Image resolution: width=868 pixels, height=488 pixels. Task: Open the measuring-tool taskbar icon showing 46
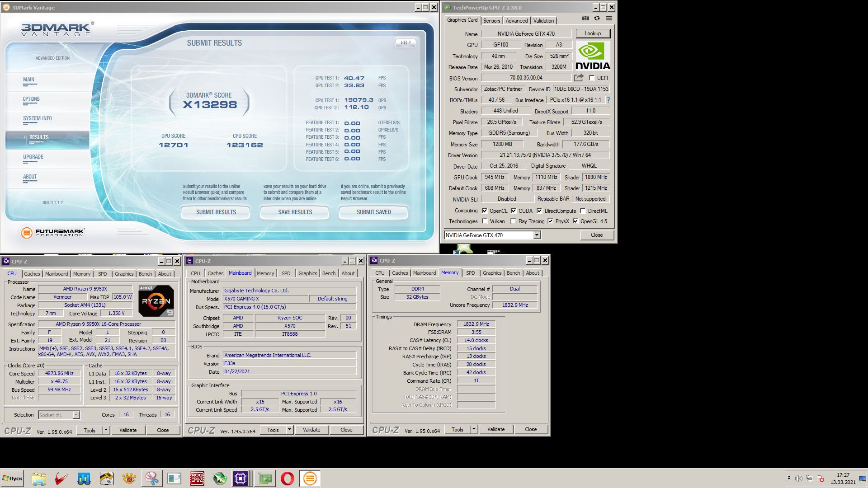[107, 479]
